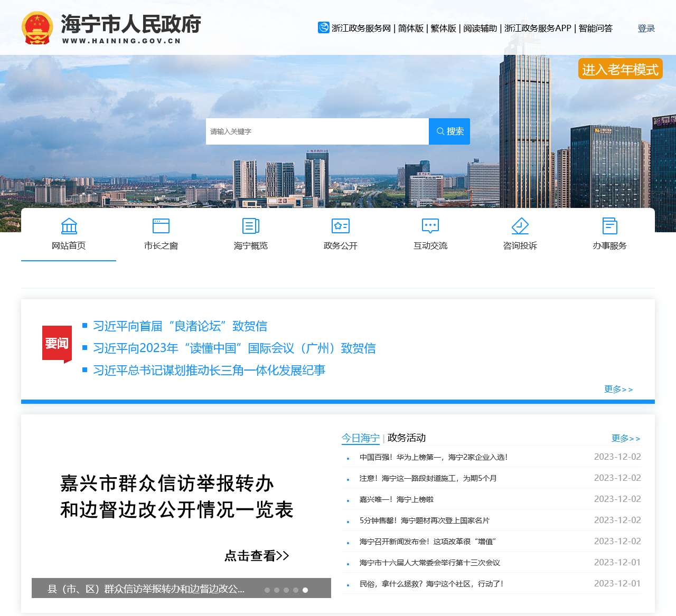676x616 pixels.
Task: Select the 政务活动 tab
Action: [407, 438]
